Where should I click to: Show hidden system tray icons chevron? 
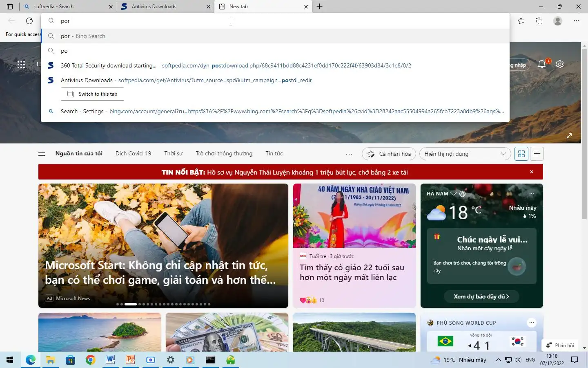[498, 360]
